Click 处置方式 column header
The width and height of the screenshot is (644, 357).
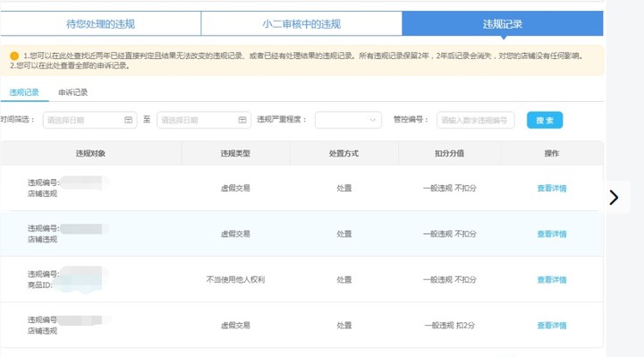[x=343, y=153]
